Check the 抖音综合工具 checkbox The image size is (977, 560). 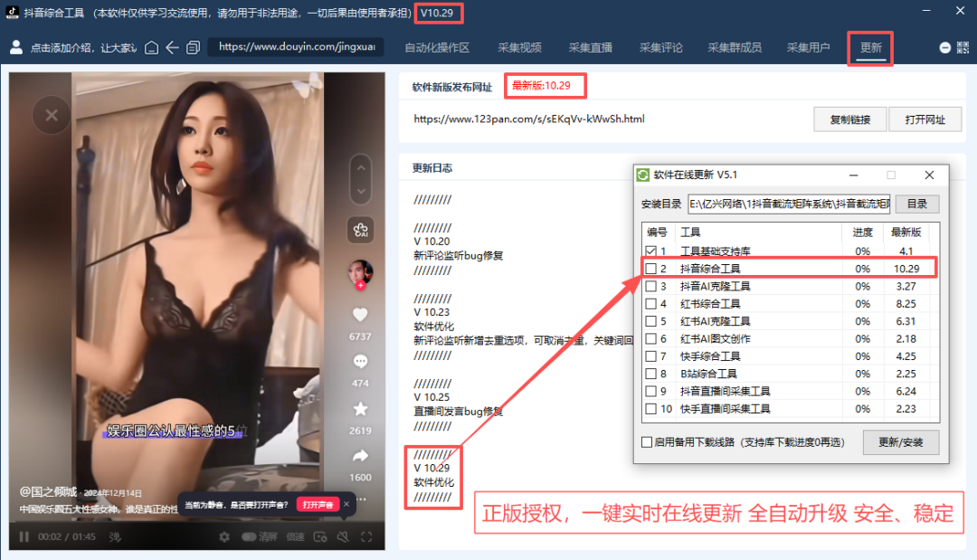click(651, 269)
